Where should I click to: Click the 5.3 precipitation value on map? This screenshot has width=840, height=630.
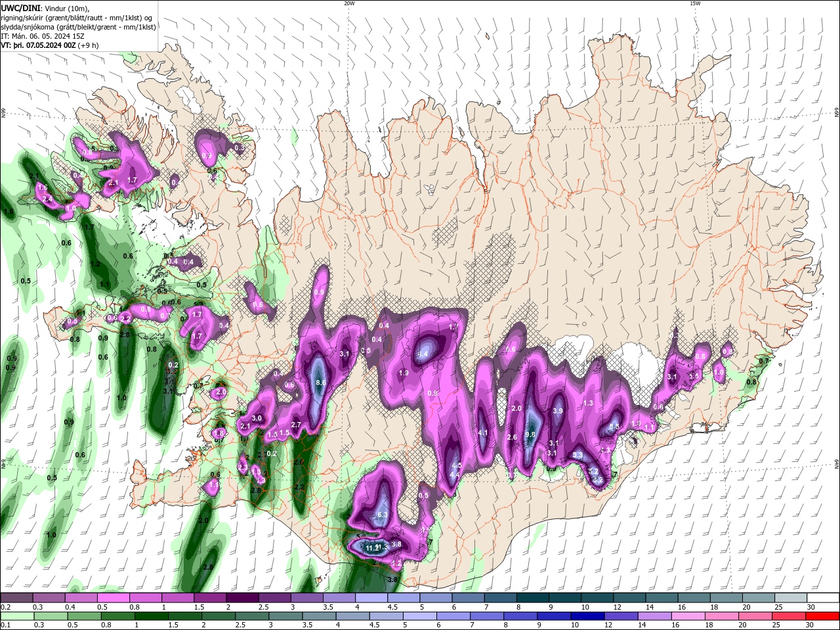click(x=577, y=455)
